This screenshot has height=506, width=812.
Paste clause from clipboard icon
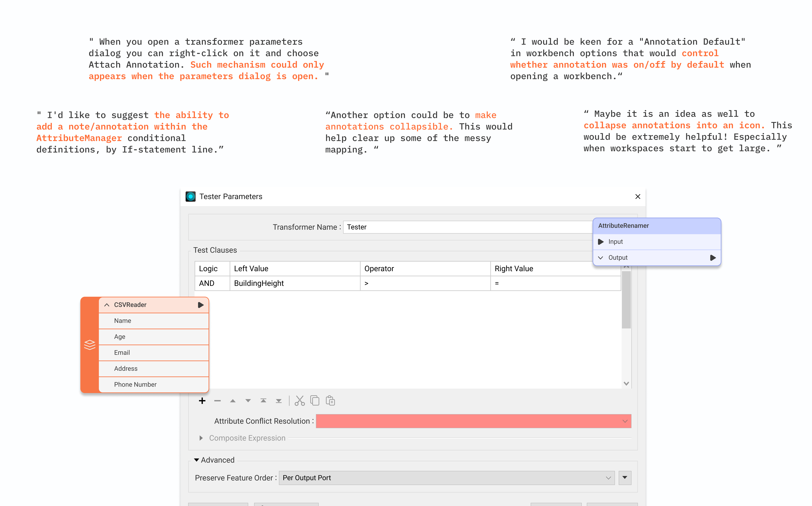tap(330, 401)
